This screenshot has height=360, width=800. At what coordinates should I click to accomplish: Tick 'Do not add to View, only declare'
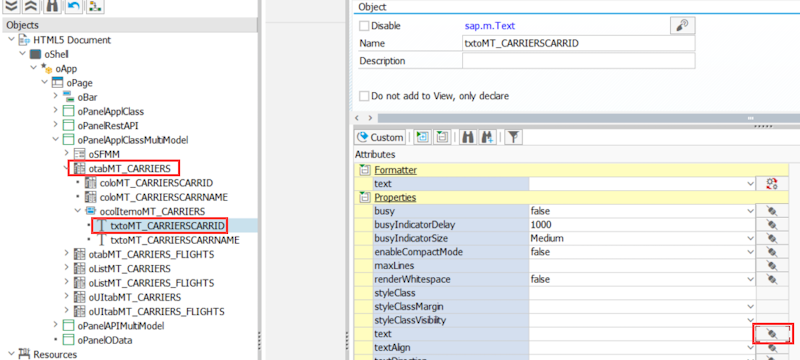pyautogui.click(x=364, y=96)
